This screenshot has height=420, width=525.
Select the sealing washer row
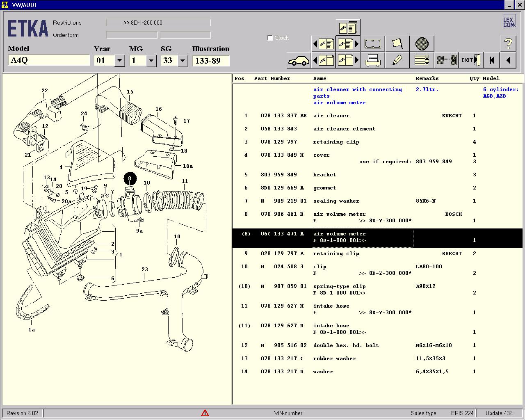pos(377,201)
